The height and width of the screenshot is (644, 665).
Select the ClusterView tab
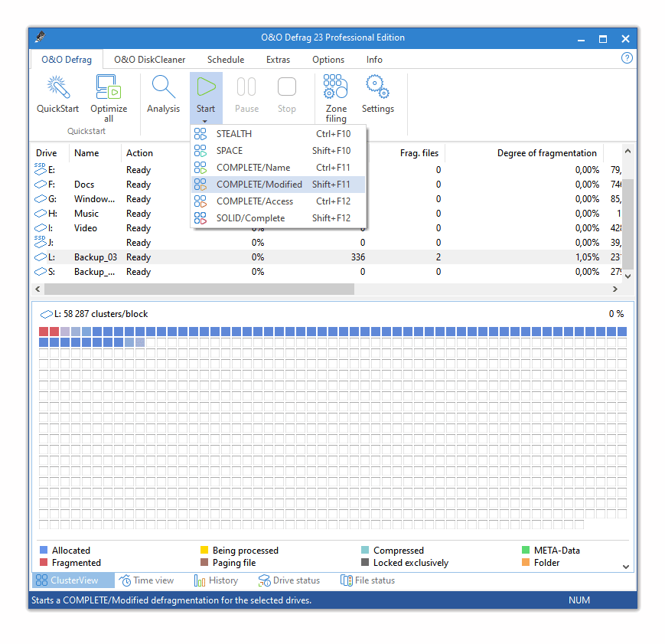(73, 580)
